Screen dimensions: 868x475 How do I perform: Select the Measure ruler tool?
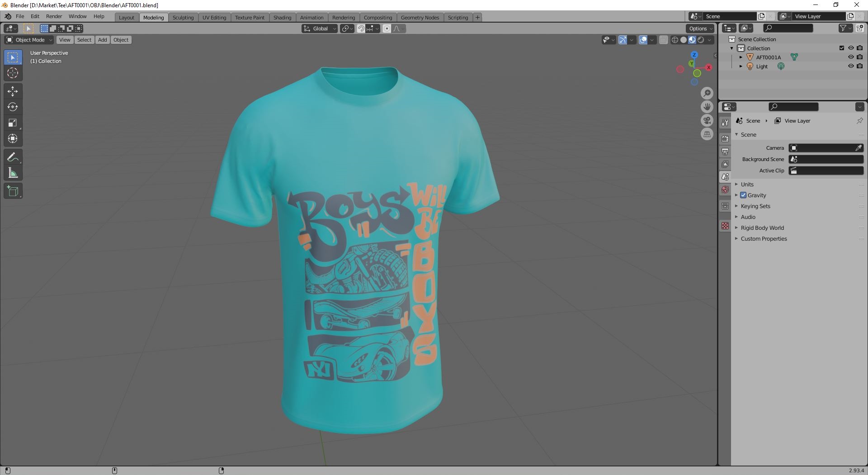click(x=13, y=173)
